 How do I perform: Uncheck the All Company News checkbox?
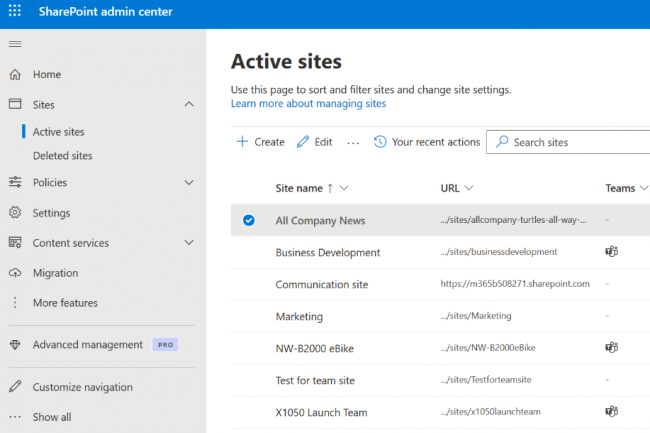click(249, 221)
